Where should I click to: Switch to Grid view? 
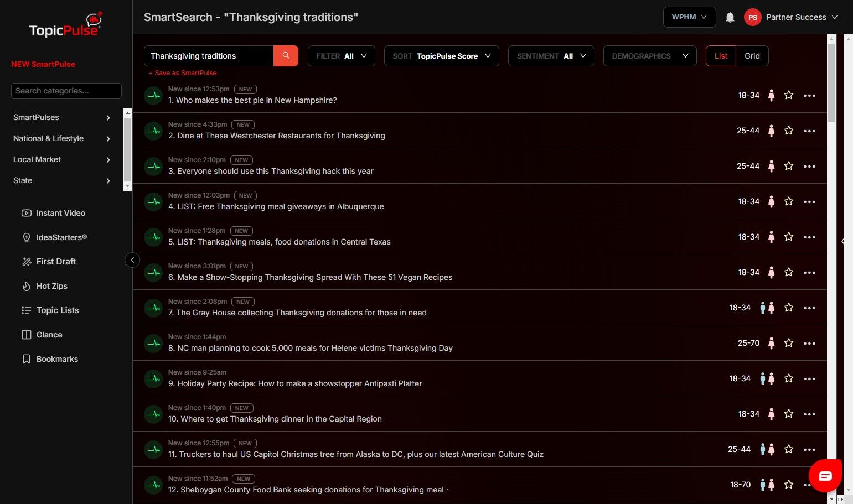pyautogui.click(x=752, y=56)
